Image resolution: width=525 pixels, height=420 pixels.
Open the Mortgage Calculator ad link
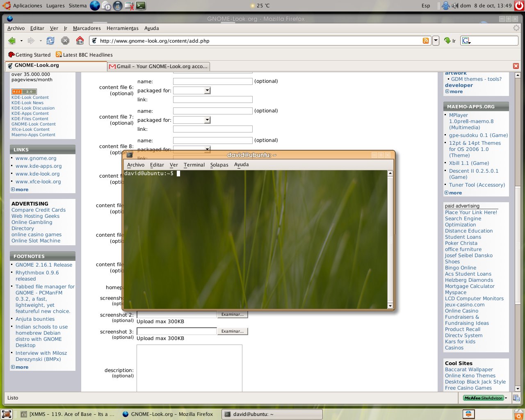pyautogui.click(x=470, y=286)
